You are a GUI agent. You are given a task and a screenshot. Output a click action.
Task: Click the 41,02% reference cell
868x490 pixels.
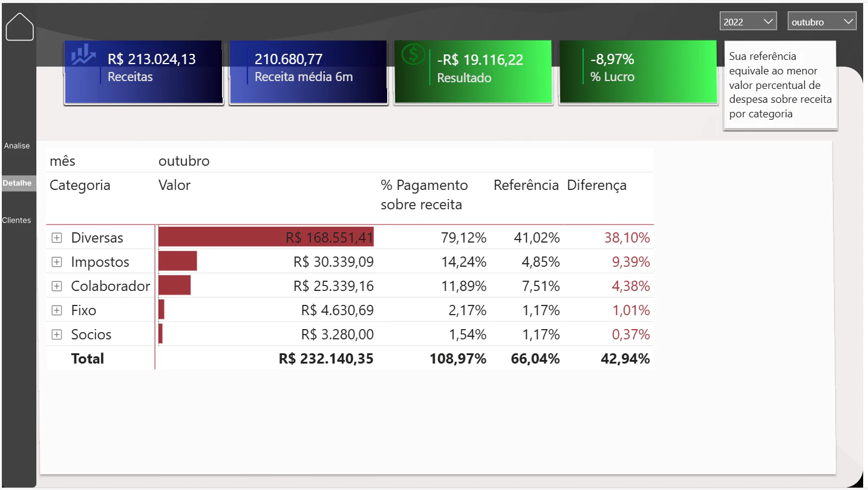pos(537,238)
